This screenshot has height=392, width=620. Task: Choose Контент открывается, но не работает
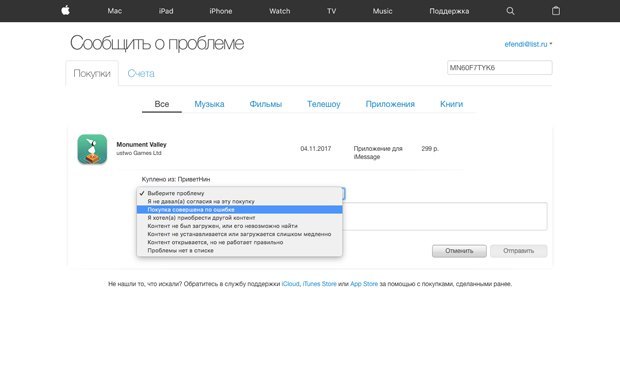239,242
